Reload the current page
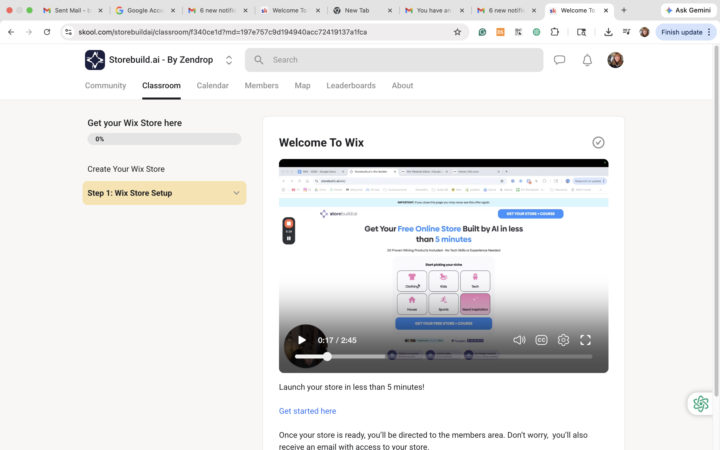Image resolution: width=720 pixels, height=450 pixels. 47,32
